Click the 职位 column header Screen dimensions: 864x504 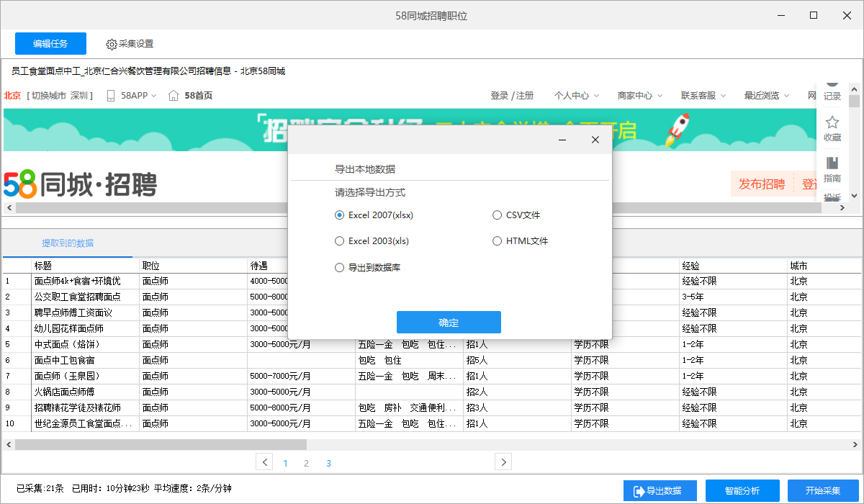[x=194, y=266]
